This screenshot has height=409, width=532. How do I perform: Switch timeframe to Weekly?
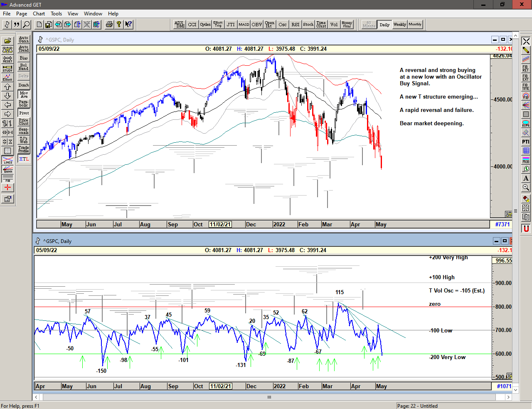tap(399, 25)
